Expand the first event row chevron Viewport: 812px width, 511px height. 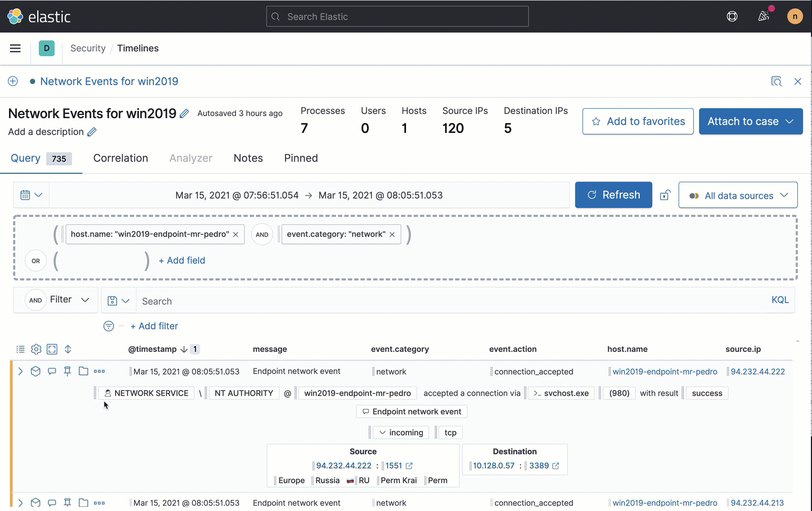click(20, 371)
